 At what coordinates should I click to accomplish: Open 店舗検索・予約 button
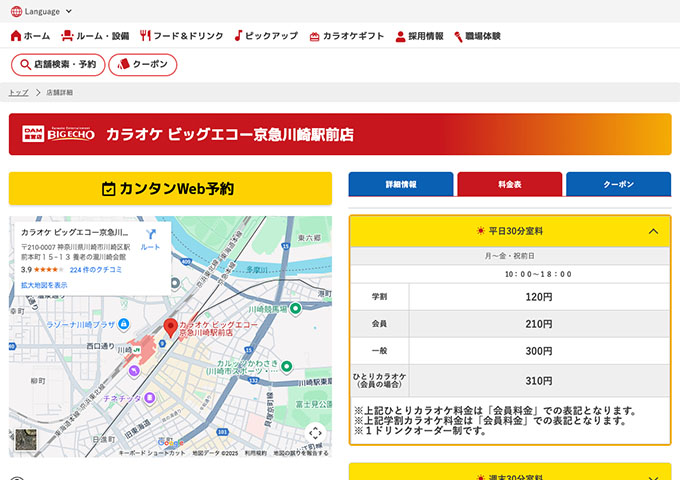tap(58, 65)
